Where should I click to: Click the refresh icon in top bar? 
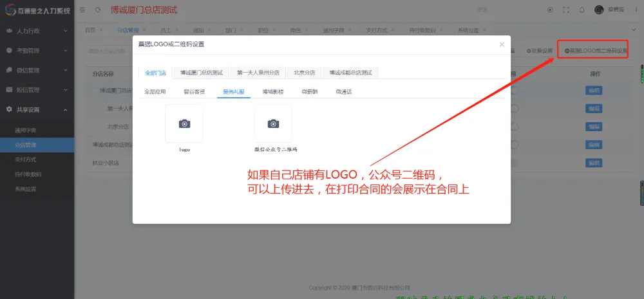(x=98, y=10)
